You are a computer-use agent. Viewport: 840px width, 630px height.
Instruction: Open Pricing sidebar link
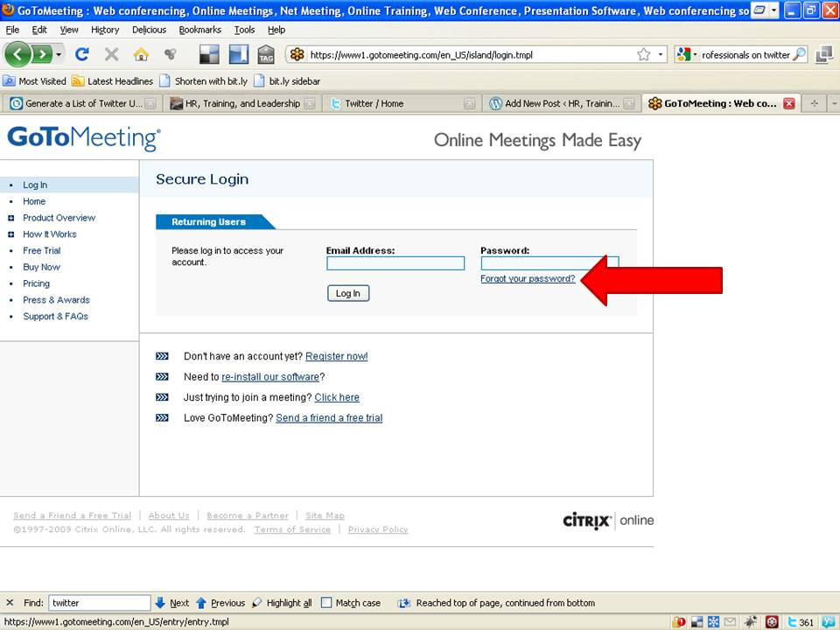[x=36, y=283]
